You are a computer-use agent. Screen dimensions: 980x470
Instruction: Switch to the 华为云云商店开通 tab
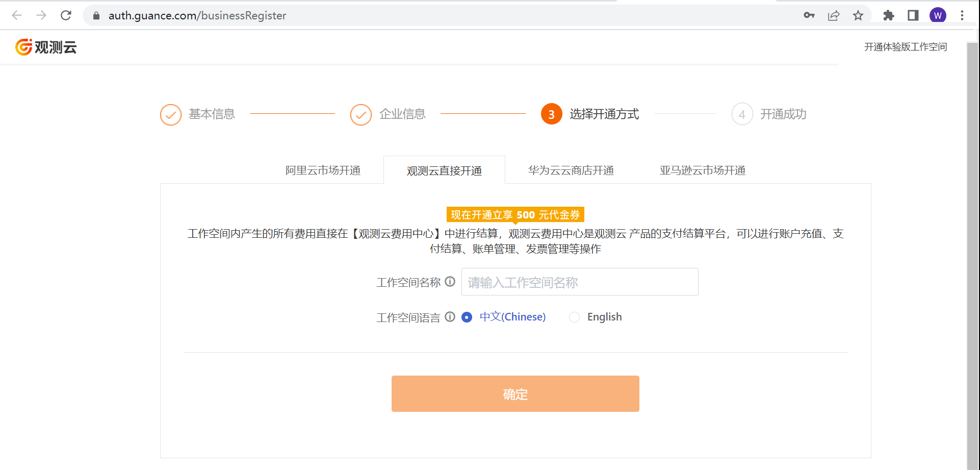pyautogui.click(x=571, y=170)
